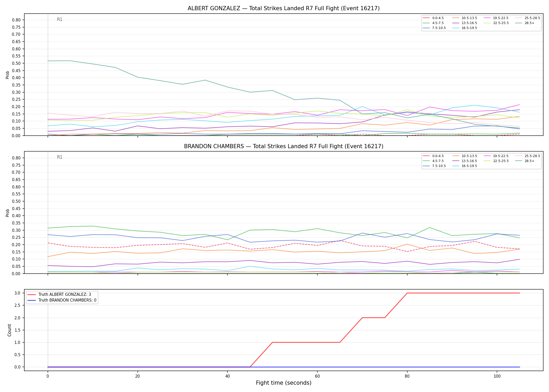Image resolution: width=549 pixels, height=392 pixels.
Task: Click x-axis tick label '80' under Count chart
Action: 407,377
